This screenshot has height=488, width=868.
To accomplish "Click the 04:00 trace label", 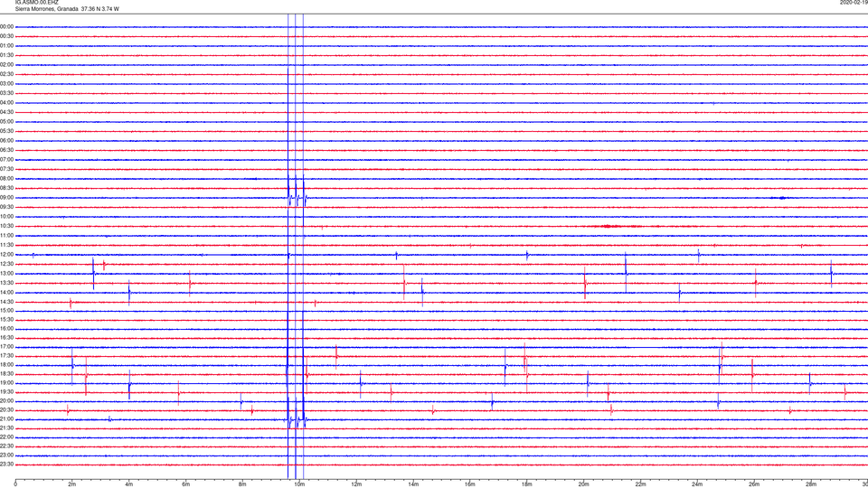I will pyautogui.click(x=6, y=103).
